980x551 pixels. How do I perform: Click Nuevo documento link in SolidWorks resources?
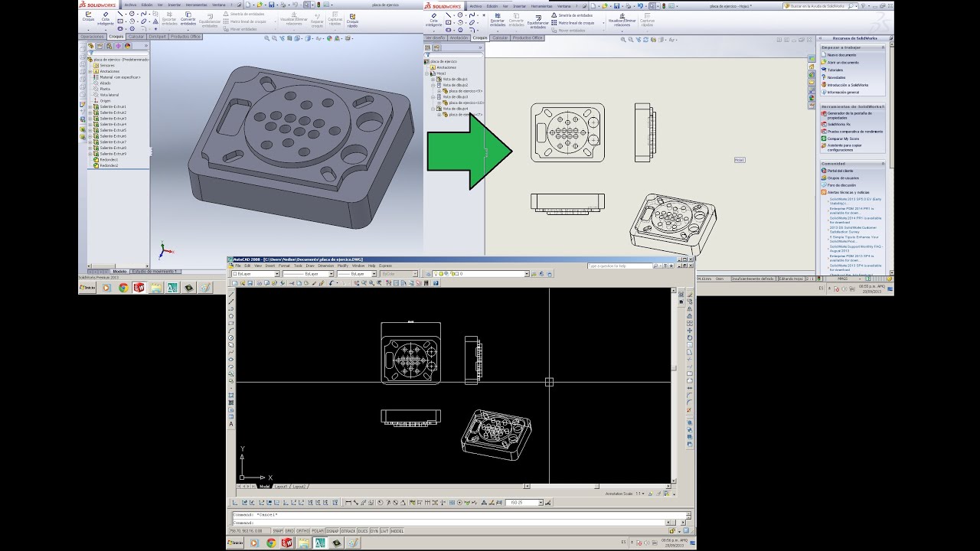842,55
